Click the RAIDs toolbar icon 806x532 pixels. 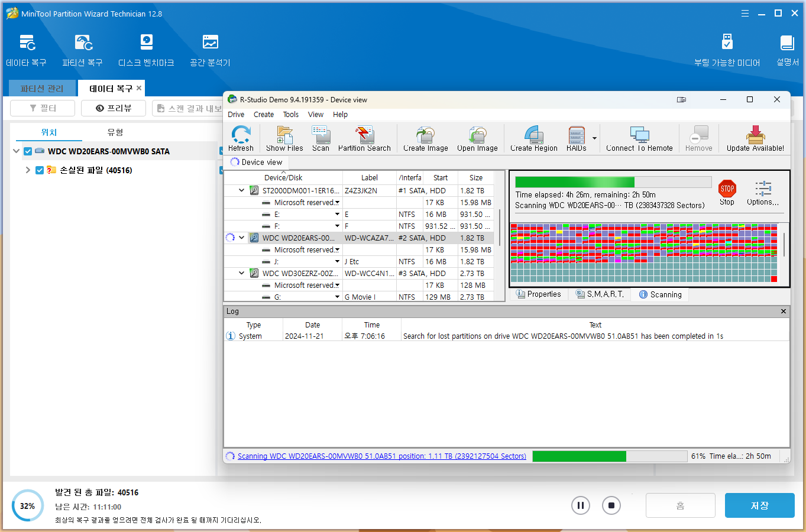[x=577, y=139]
